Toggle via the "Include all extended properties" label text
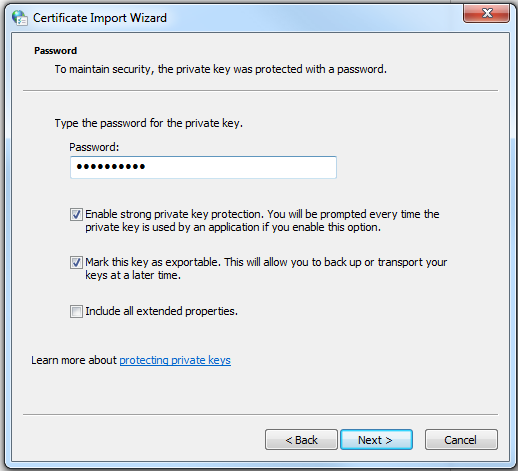The image size is (518, 471). pos(161,311)
